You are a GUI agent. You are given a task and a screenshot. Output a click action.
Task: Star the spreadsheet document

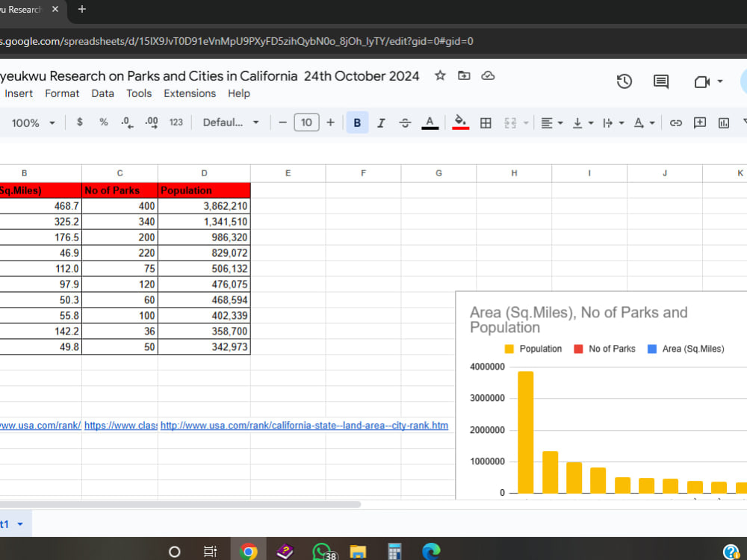click(440, 75)
